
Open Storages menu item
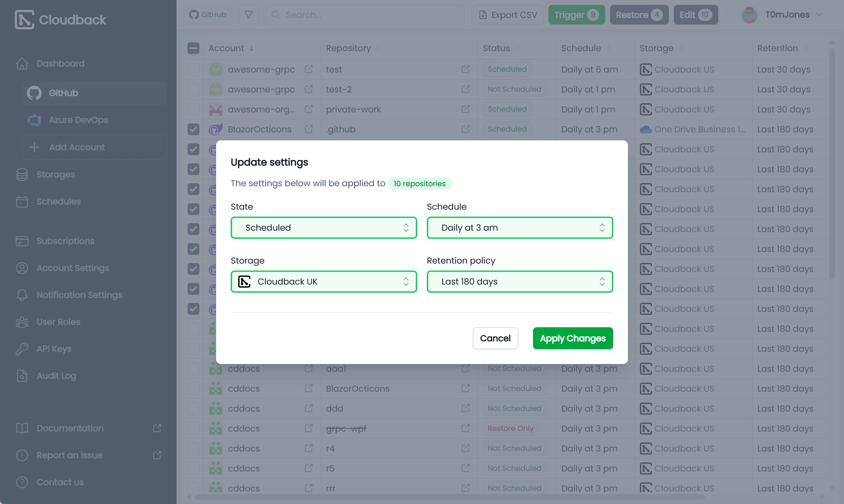55,175
